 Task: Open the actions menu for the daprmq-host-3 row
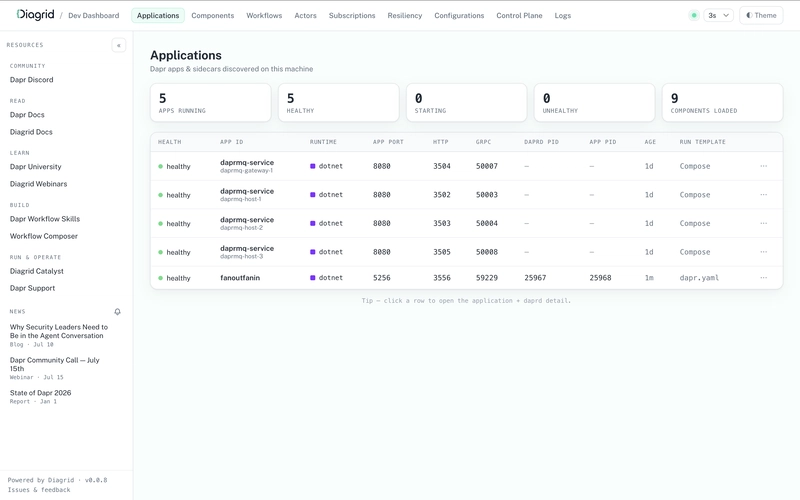(763, 252)
